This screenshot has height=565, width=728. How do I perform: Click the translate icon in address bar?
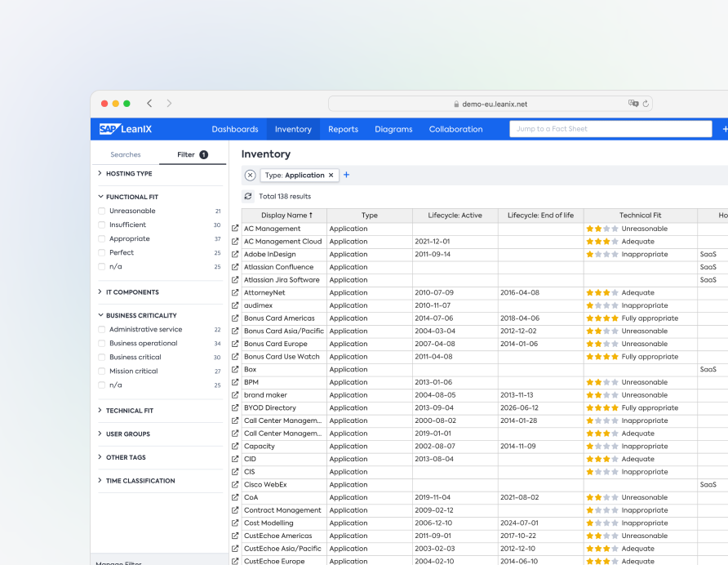coord(633,103)
